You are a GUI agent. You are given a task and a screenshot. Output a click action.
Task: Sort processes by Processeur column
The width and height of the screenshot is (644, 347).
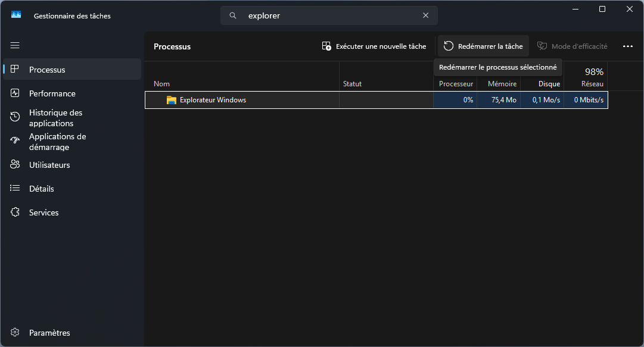pyautogui.click(x=456, y=84)
